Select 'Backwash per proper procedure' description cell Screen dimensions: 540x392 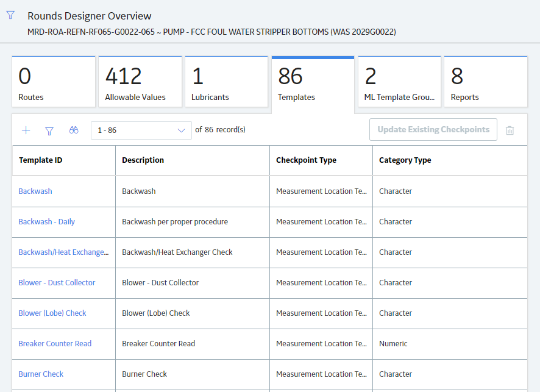click(x=193, y=222)
